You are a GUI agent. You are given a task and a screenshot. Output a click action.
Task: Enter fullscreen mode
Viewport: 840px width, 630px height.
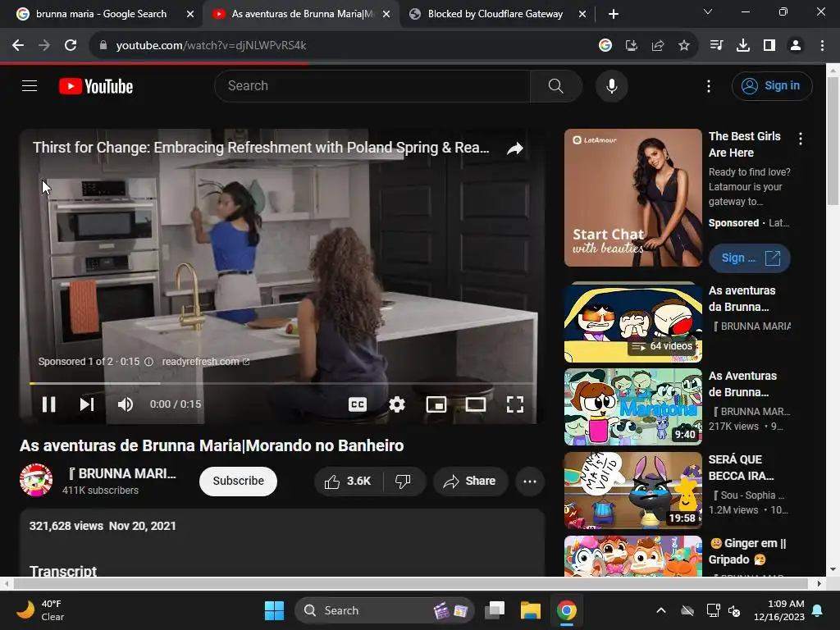515,404
